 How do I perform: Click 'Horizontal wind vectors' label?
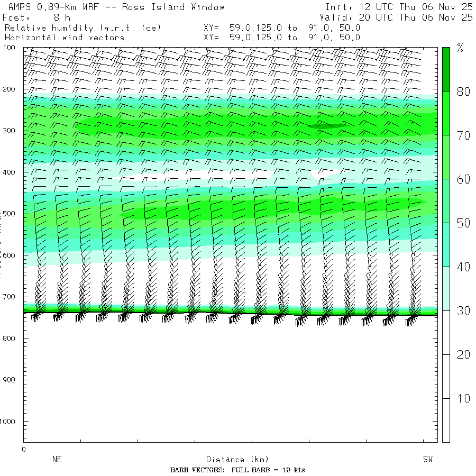coord(65,38)
